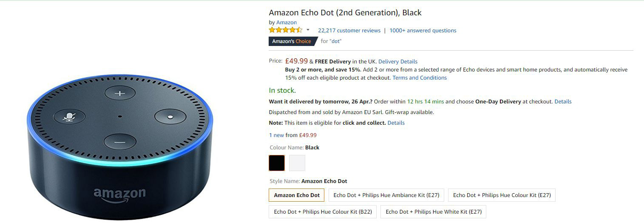Viewport: 644px width, 223px height.
Task: Click the star rating icons
Action: [285, 30]
